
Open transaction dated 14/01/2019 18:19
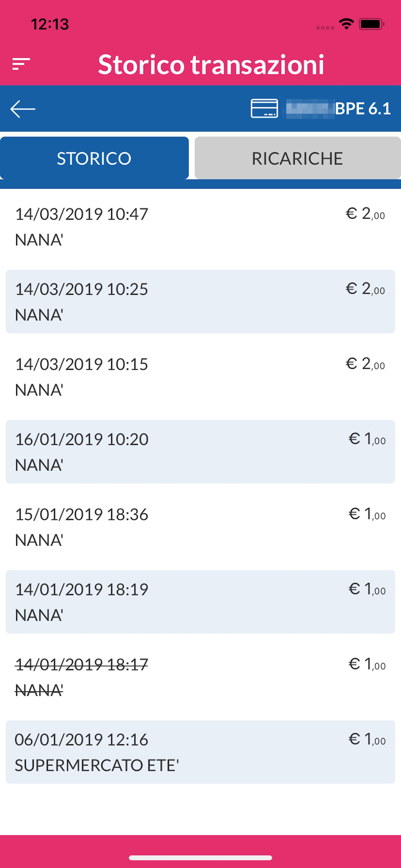(x=200, y=602)
